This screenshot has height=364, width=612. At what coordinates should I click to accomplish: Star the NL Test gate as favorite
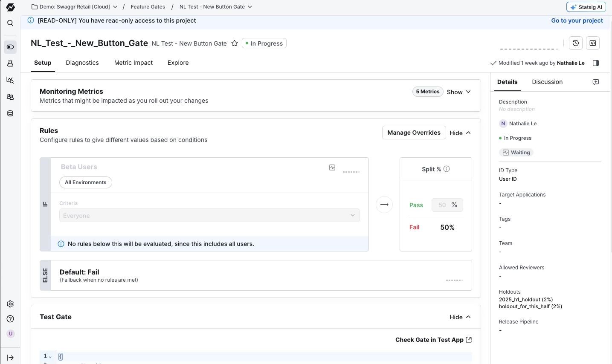tap(235, 43)
